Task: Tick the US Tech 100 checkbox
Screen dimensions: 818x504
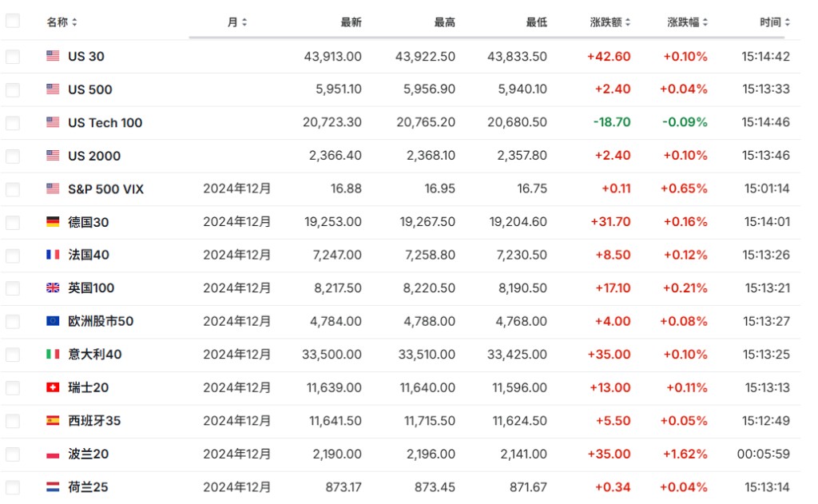Action: click(x=13, y=123)
